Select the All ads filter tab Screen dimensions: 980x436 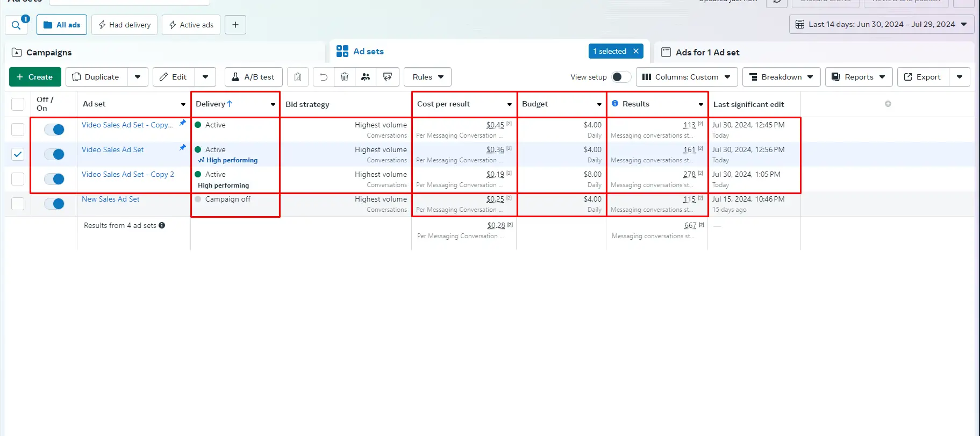pyautogui.click(x=62, y=25)
